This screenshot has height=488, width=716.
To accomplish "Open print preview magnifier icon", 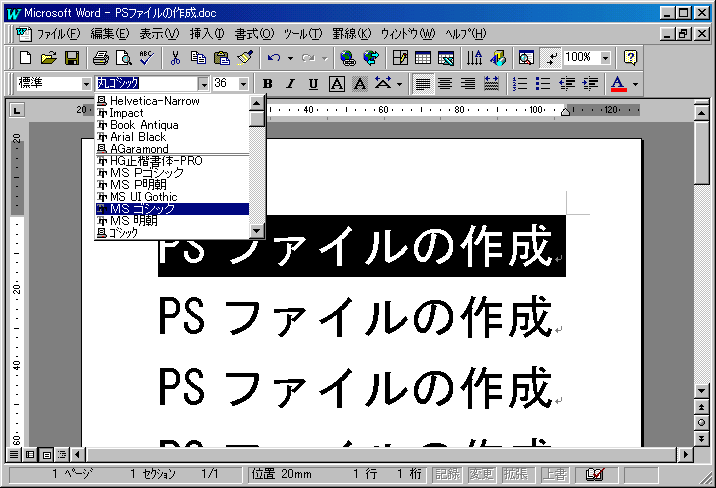I will [x=123, y=58].
